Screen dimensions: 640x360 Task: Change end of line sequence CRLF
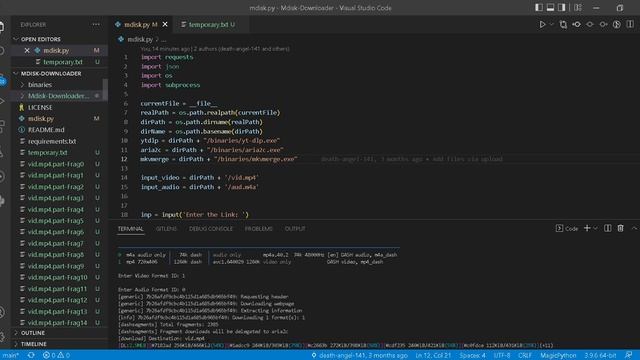525,356
